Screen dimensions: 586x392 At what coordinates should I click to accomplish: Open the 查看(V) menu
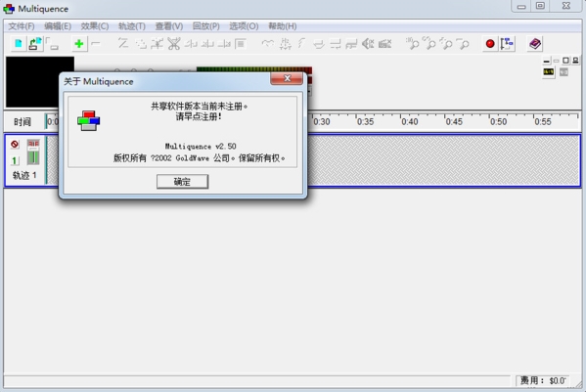click(169, 26)
